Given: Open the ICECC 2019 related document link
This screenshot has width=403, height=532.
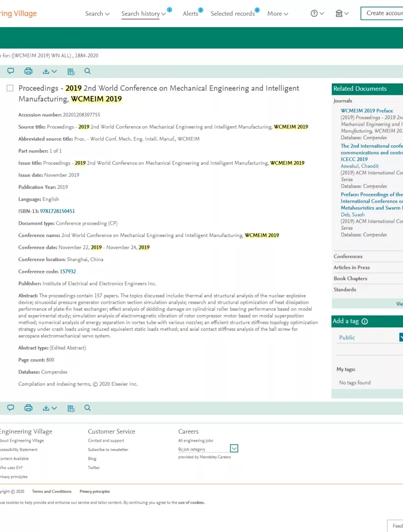Looking at the screenshot, I should point(372,152).
